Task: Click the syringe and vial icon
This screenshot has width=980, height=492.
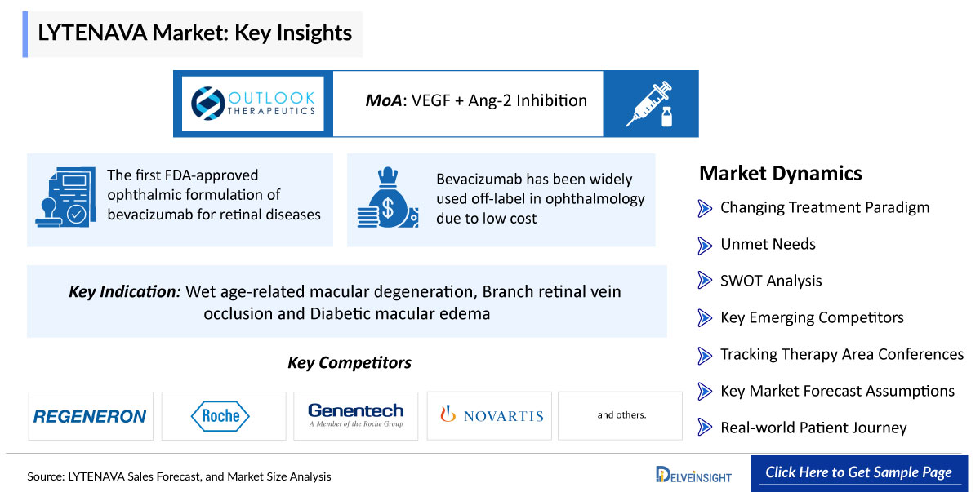Action: pos(650,104)
